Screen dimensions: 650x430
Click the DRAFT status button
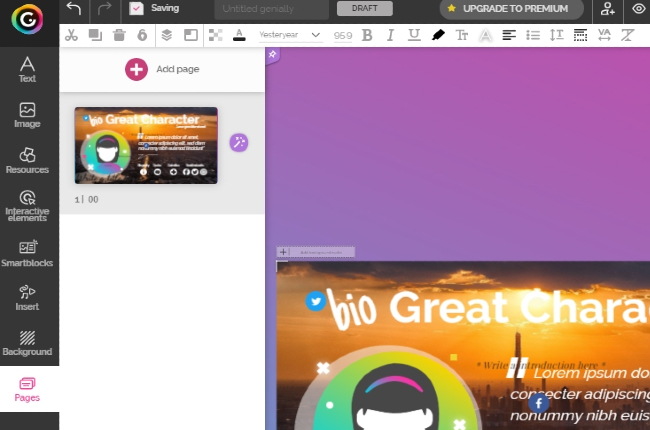coord(364,8)
